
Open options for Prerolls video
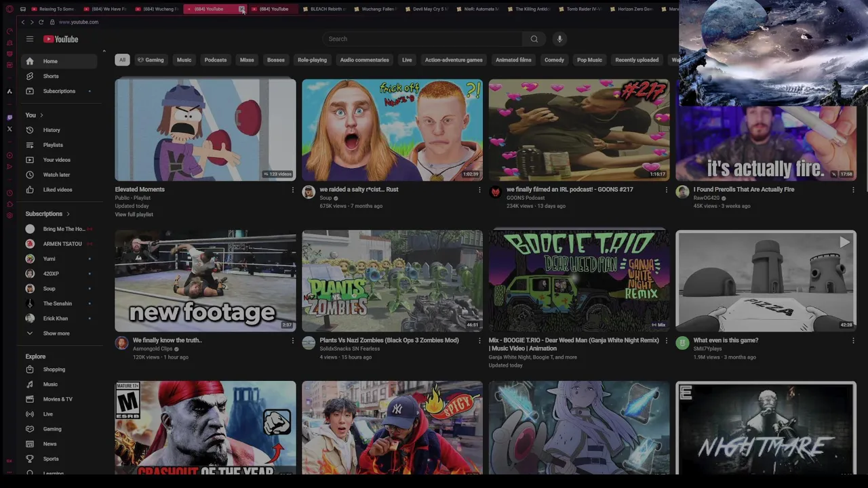[x=853, y=190]
